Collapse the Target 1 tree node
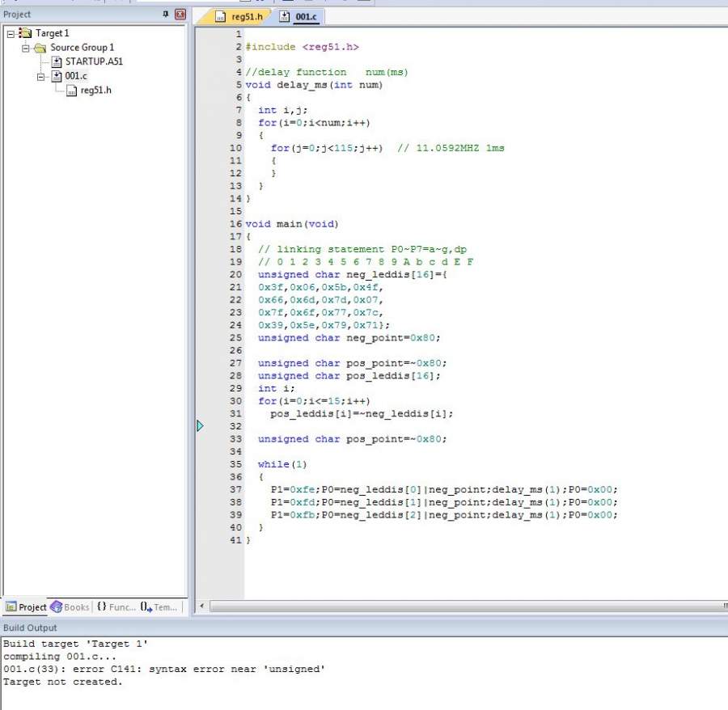This screenshot has height=710, width=728. 11,33
